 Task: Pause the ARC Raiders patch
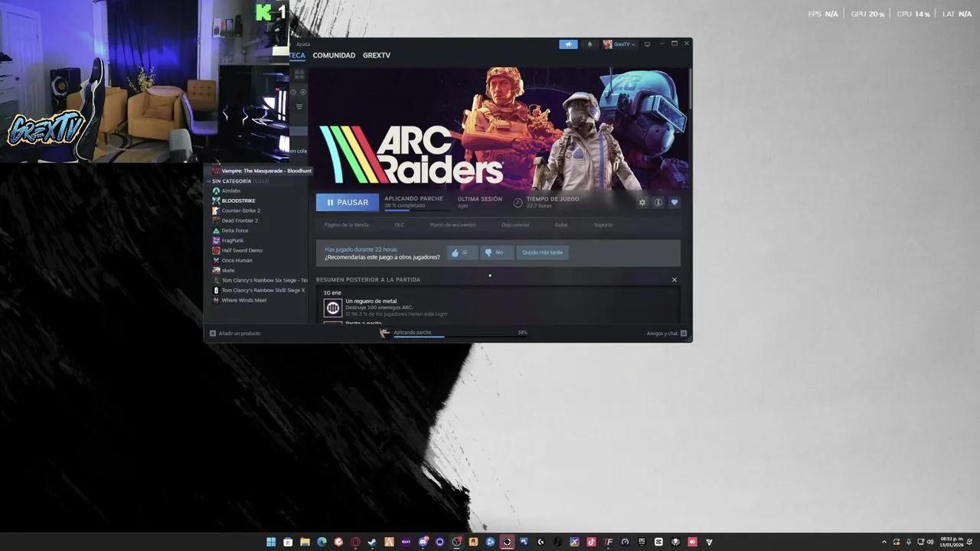tap(348, 203)
